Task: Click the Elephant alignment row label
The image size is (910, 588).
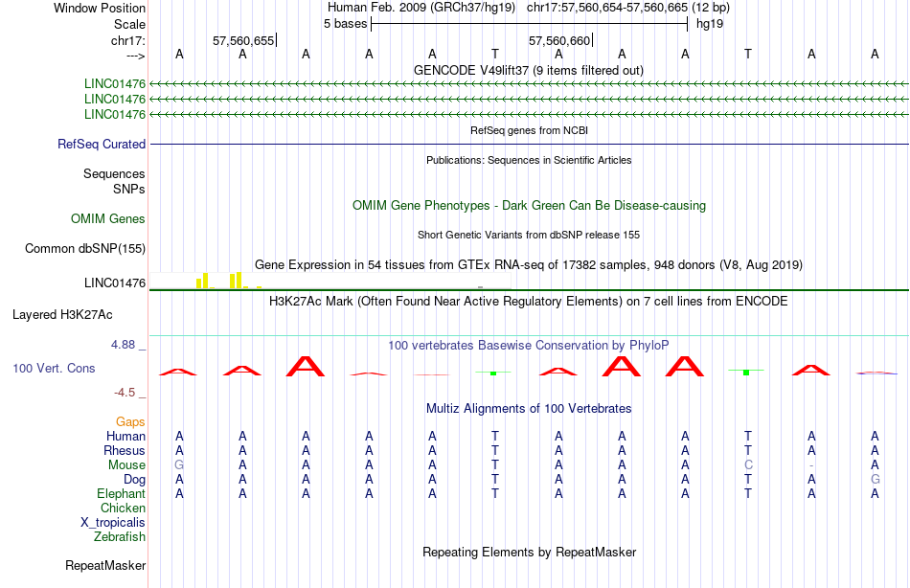Action: point(122,493)
